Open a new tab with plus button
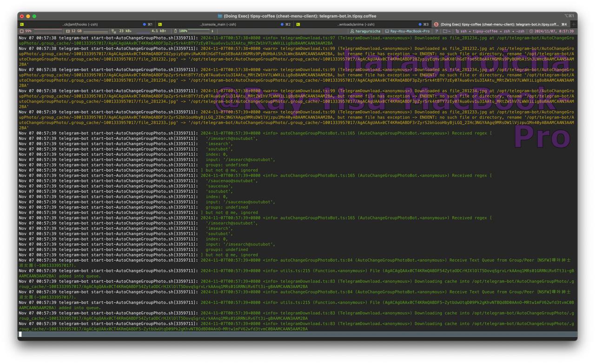 point(574,24)
